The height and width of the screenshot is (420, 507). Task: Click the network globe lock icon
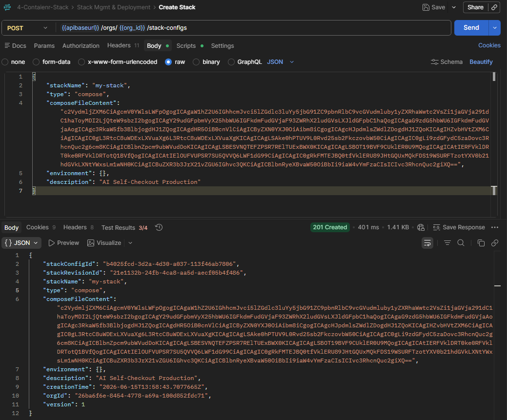tap(421, 227)
